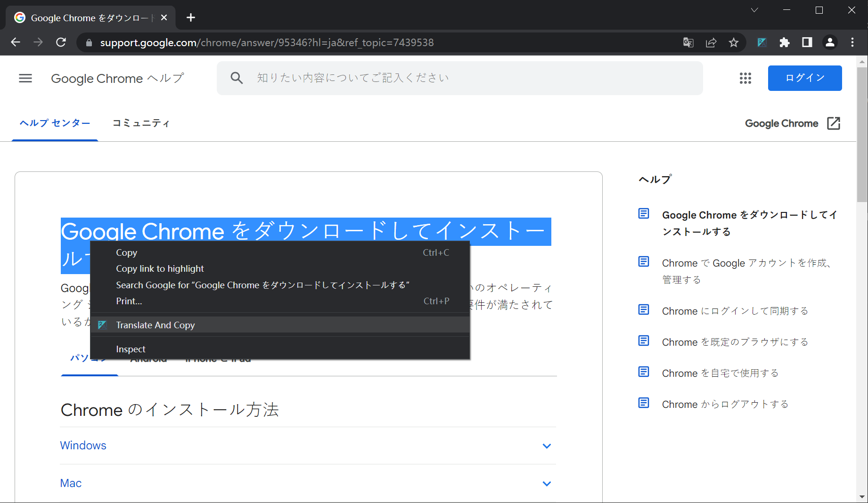Choose Print... in context menu
The height and width of the screenshot is (503, 868).
point(280,301)
